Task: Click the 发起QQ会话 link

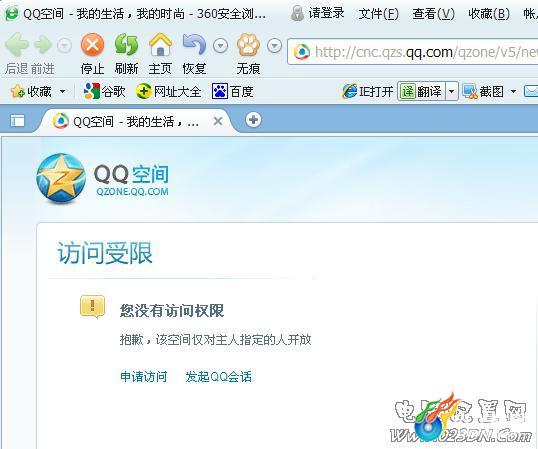Action: (x=219, y=377)
